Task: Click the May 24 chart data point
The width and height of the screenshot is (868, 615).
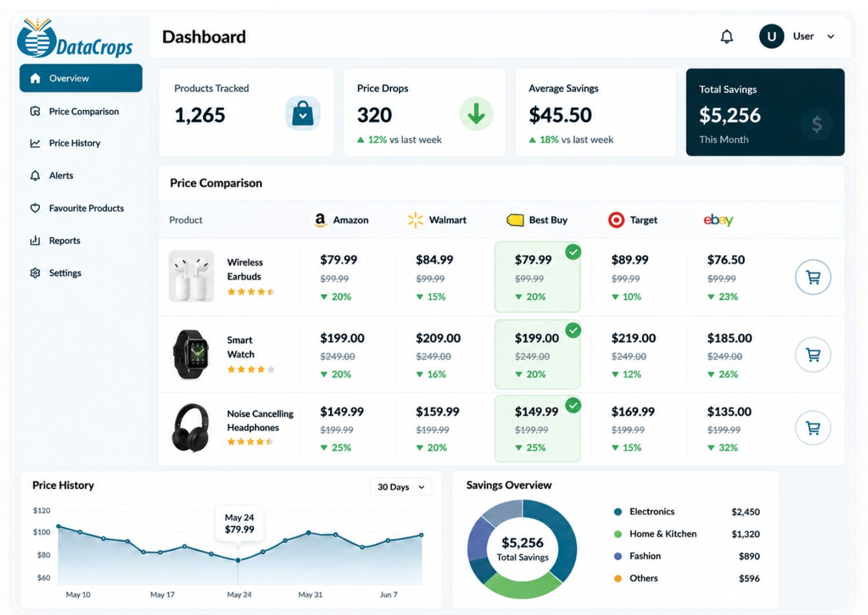Action: coord(238,560)
